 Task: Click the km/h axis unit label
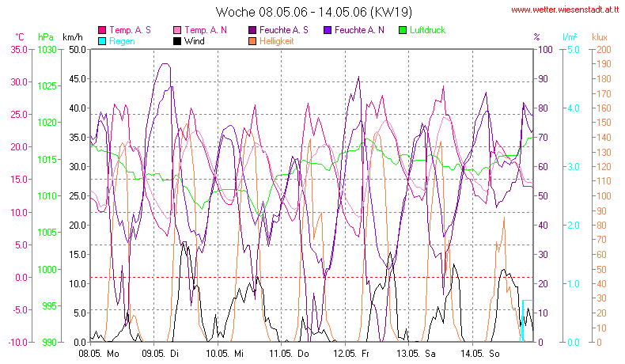[73, 37]
